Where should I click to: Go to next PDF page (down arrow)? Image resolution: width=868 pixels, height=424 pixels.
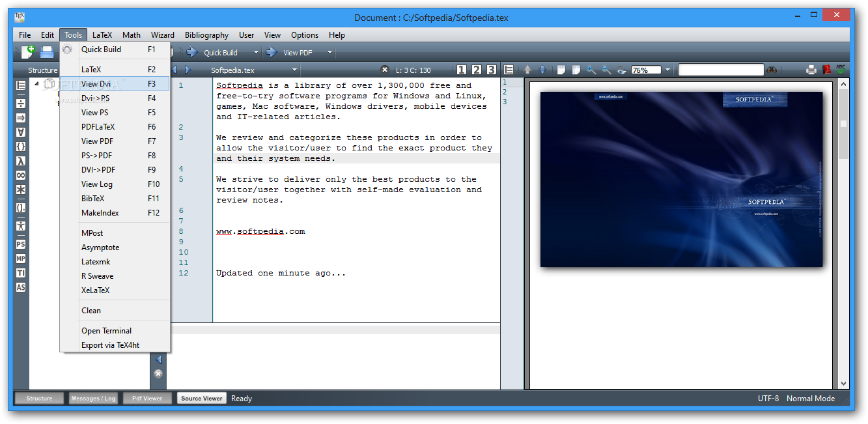[542, 70]
